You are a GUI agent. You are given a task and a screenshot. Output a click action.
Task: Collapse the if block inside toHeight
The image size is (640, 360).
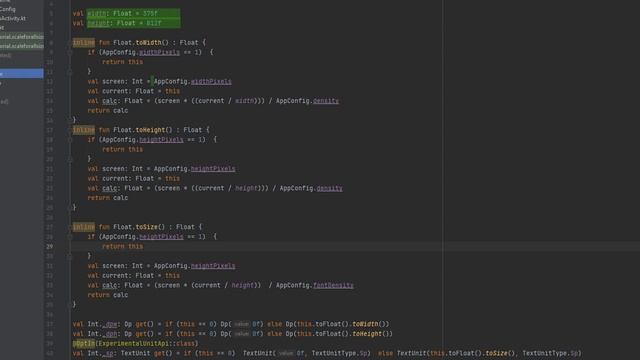point(70,140)
